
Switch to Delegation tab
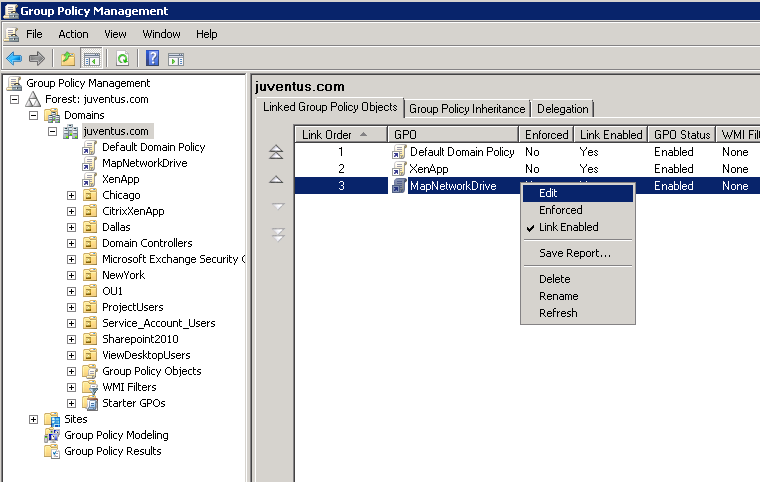click(x=562, y=109)
